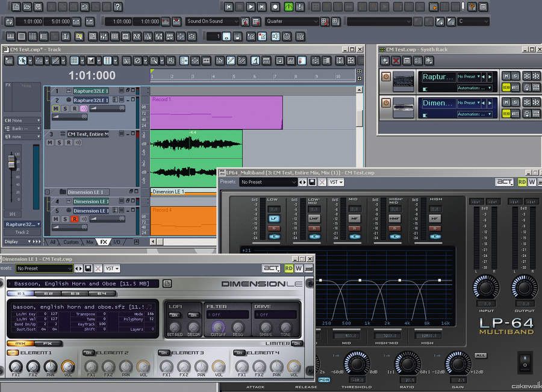
Task: Open the Dimension LE program browser icon
Action: point(167,284)
